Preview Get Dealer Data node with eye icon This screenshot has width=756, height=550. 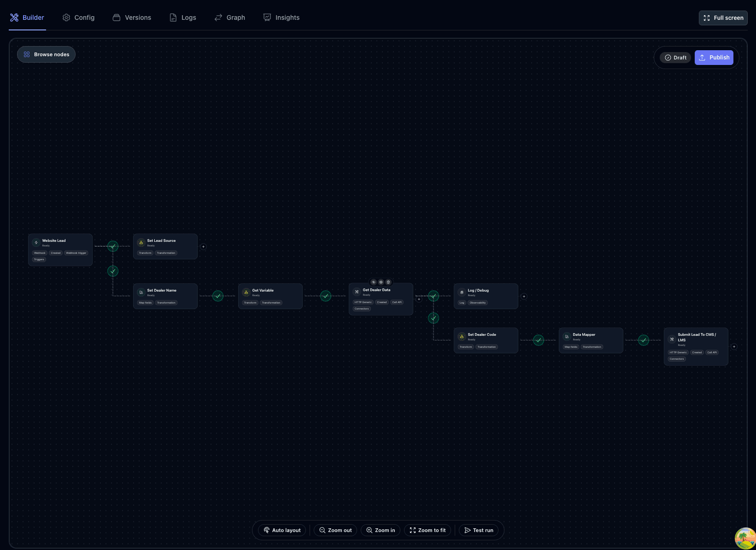tap(374, 282)
